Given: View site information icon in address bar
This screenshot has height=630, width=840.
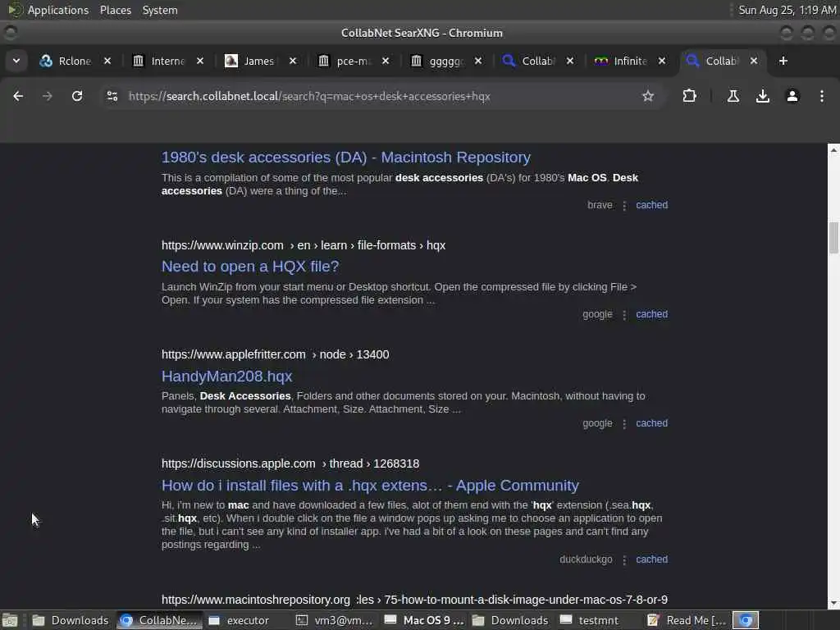Looking at the screenshot, I should [x=112, y=96].
